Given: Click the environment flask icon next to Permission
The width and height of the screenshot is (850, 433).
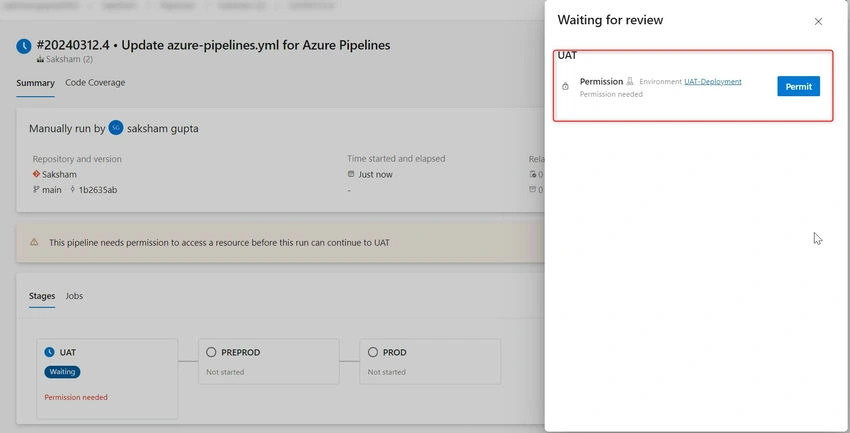Looking at the screenshot, I should (629, 81).
